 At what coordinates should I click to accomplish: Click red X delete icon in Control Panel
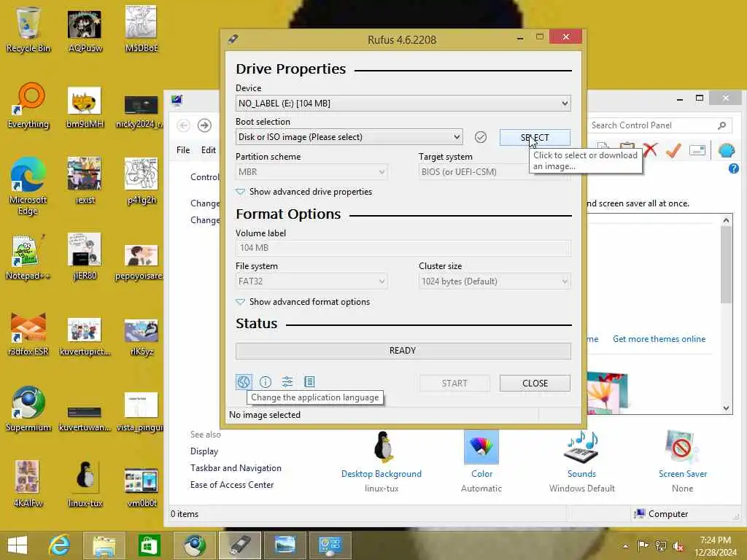click(650, 150)
